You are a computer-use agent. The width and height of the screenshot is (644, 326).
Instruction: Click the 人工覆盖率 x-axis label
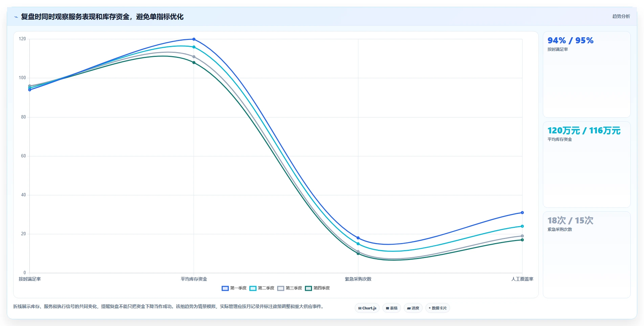522,279
